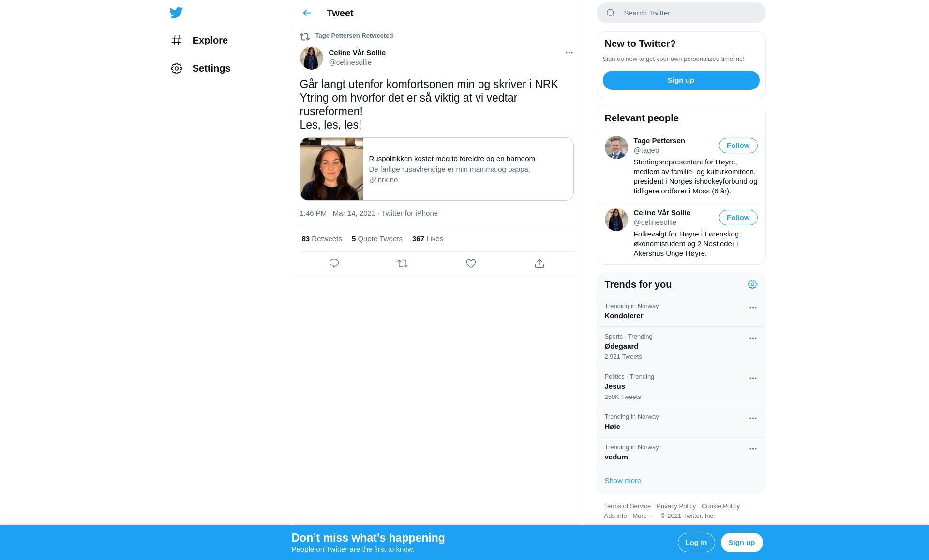Open Twitter for iPhone source link

tap(409, 213)
